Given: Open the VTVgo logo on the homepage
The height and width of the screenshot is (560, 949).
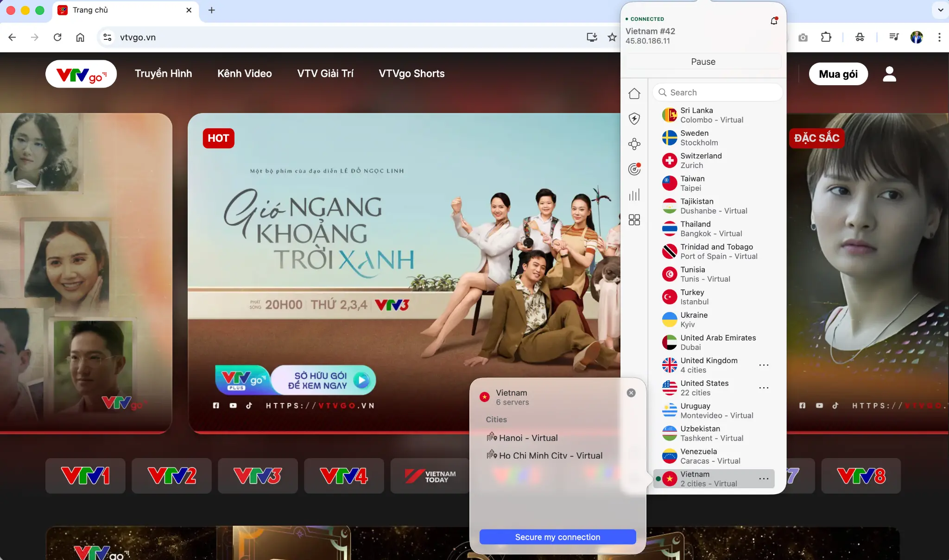Looking at the screenshot, I should 82,73.
